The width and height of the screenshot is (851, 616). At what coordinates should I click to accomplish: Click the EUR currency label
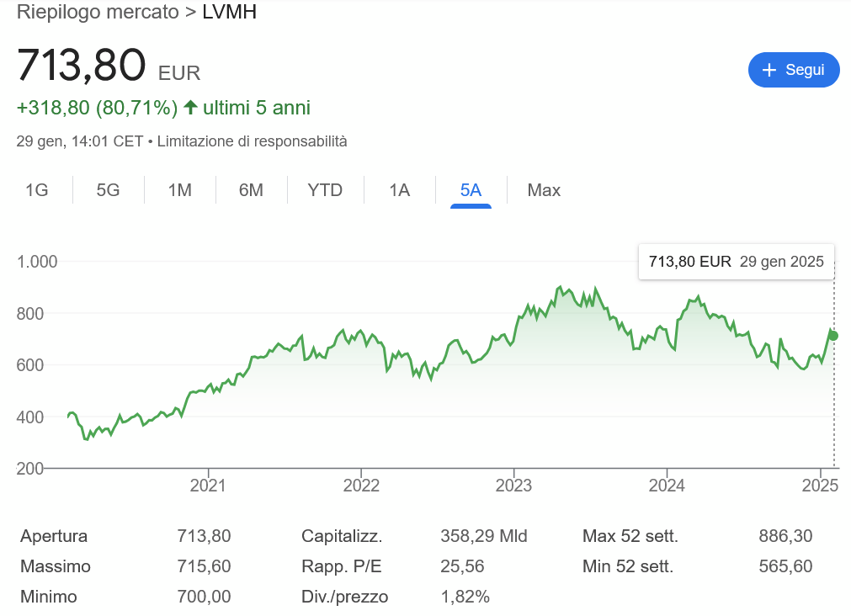(179, 72)
